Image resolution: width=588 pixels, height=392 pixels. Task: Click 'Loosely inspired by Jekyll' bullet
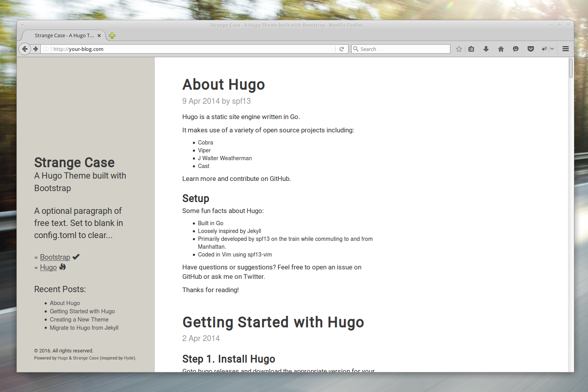229,231
